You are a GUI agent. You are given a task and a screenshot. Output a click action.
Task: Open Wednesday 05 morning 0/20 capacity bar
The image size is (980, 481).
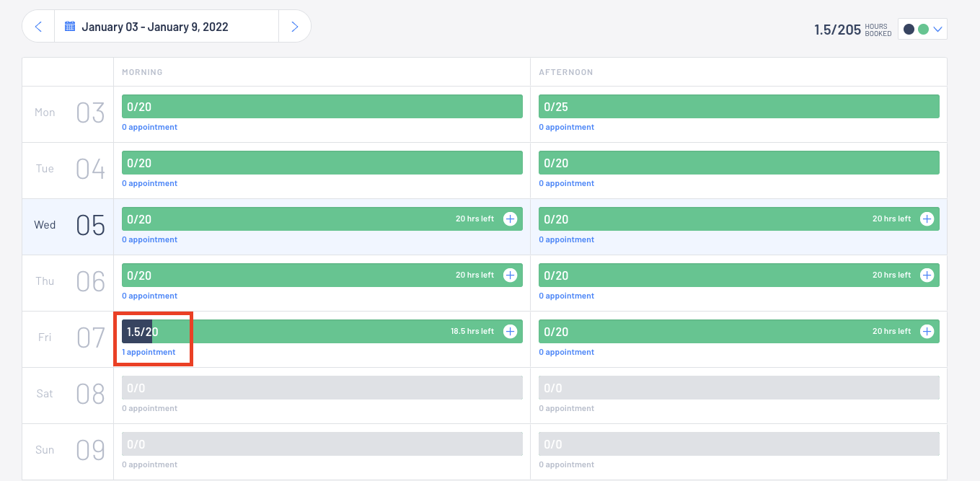click(x=322, y=219)
